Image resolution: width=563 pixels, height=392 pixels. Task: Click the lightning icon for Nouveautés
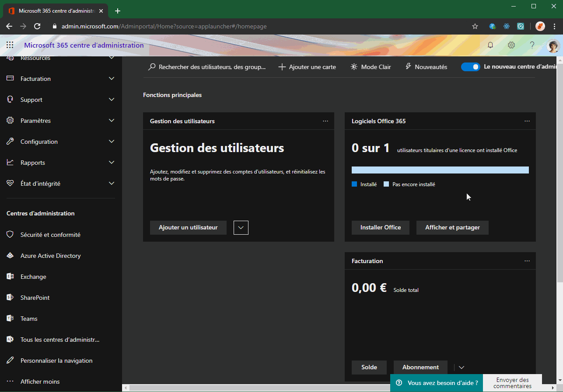[x=408, y=67]
